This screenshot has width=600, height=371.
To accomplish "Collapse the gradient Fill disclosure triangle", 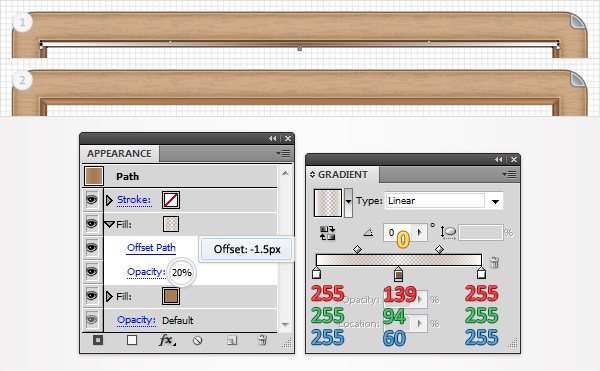I will [110, 224].
